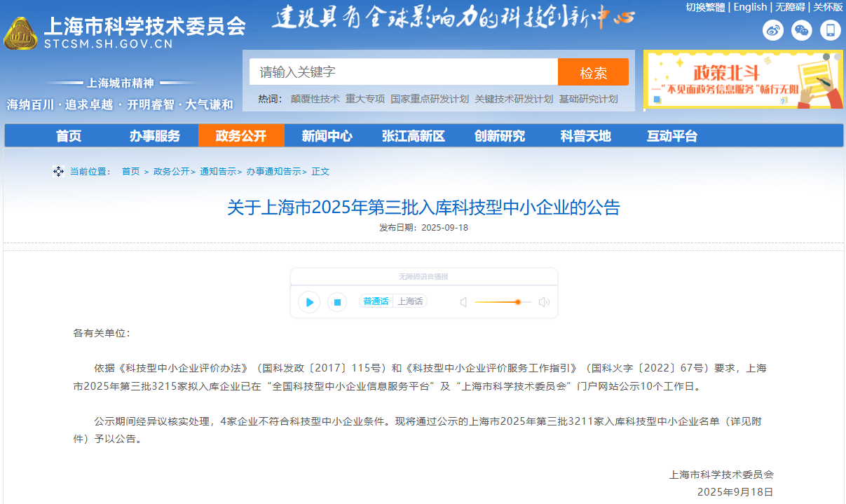Open the WeChat sharing icon
The height and width of the screenshot is (504, 846).
point(801,30)
